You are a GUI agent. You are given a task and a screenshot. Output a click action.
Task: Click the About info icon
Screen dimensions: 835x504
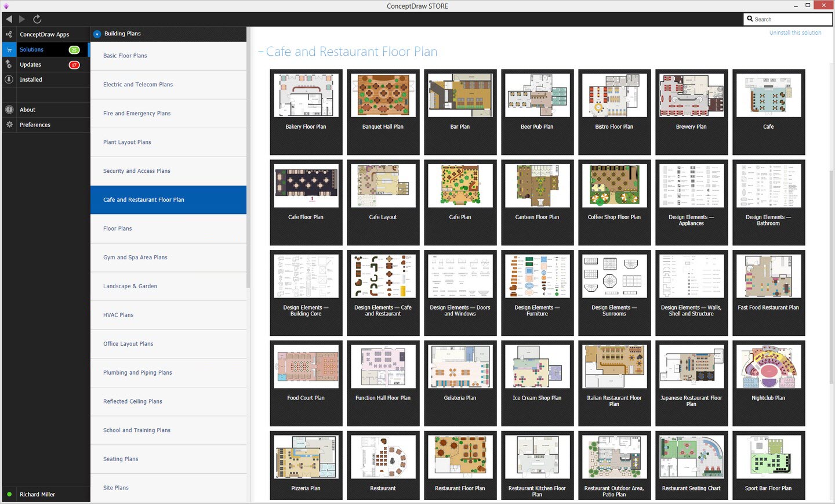click(9, 110)
